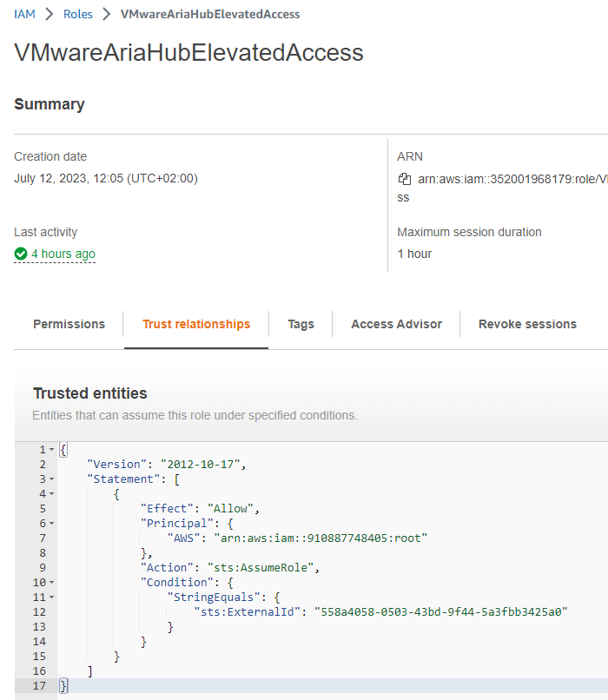Go to the Roles breadcrumb link
Screen dimensions: 608x700
[x=77, y=14]
